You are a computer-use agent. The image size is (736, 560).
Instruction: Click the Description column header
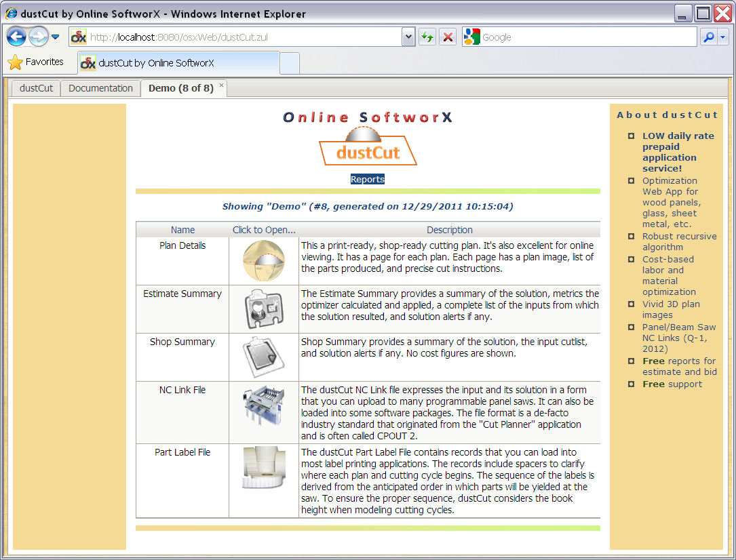click(x=449, y=230)
